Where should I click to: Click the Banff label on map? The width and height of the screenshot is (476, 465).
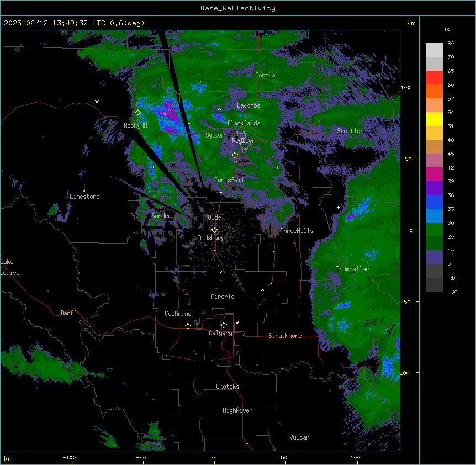(68, 313)
